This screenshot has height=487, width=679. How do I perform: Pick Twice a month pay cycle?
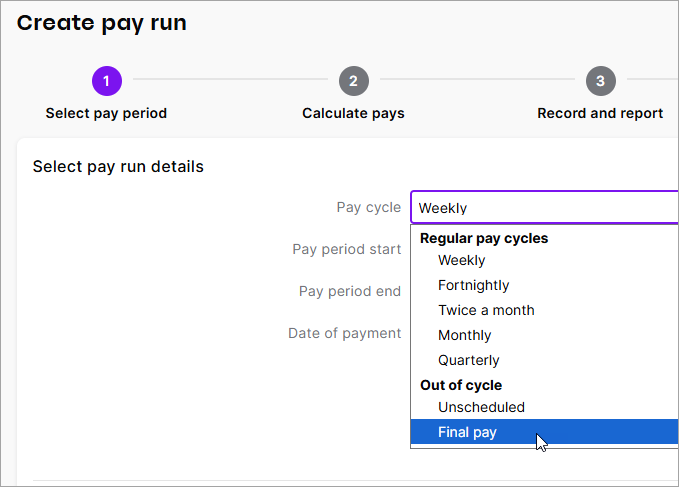(486, 310)
